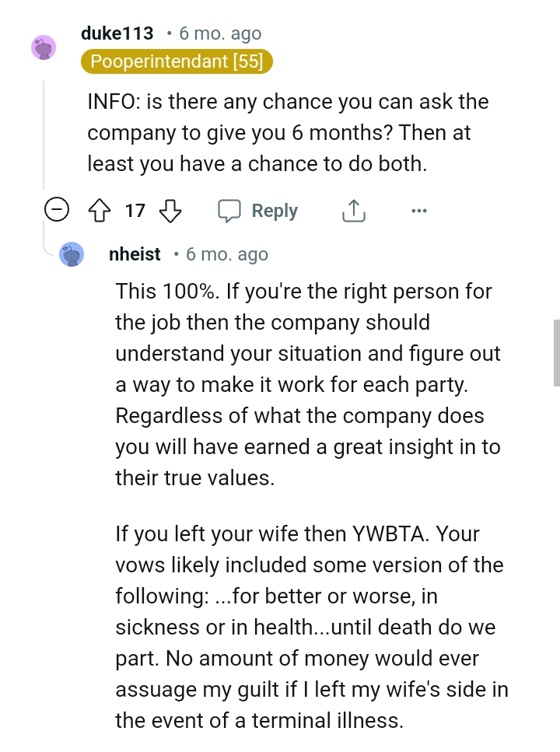Open nheist's profile page

coord(135,254)
